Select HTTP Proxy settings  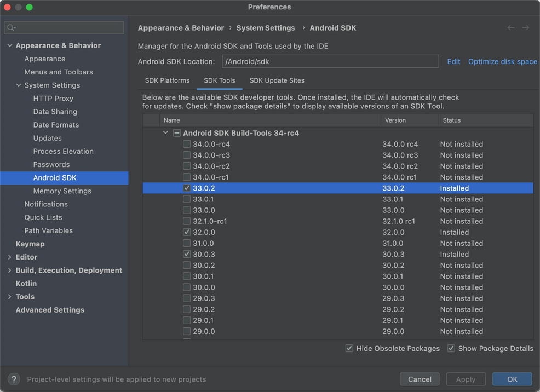(53, 99)
